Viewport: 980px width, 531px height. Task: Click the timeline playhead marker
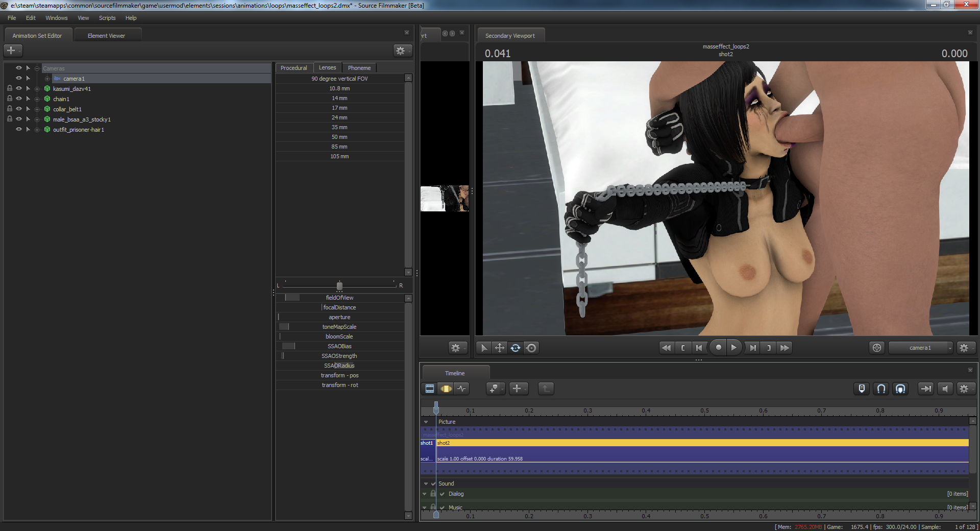[436, 408]
